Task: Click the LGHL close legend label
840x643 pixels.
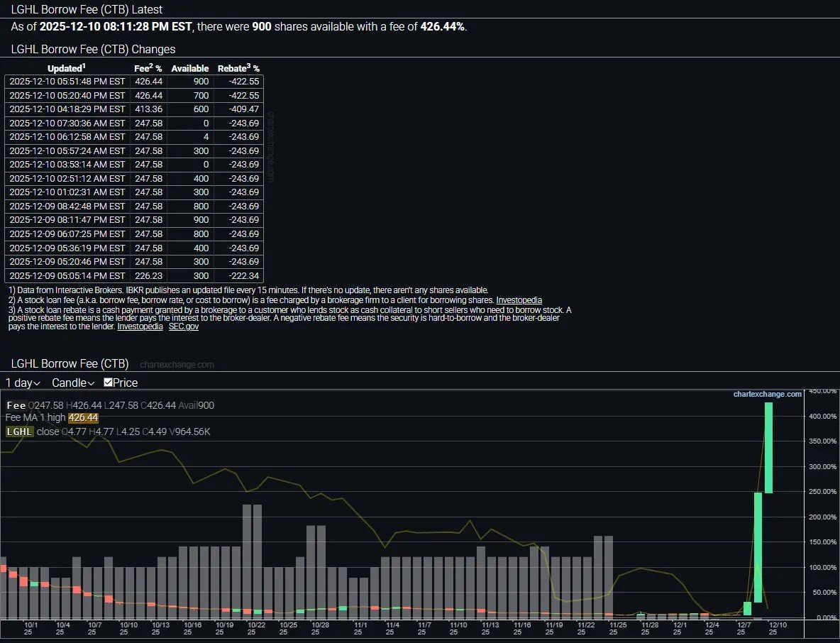Action: [x=32, y=432]
